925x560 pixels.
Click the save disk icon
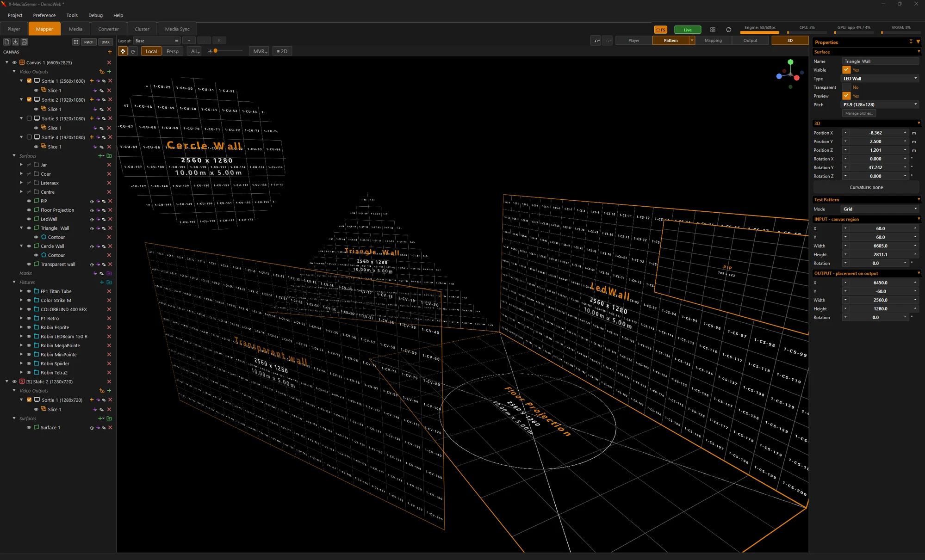[x=24, y=42]
